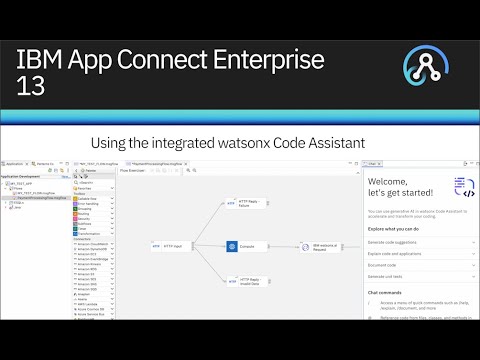Choose the palette connection tool
This screenshot has width=480, height=360.
81,176
